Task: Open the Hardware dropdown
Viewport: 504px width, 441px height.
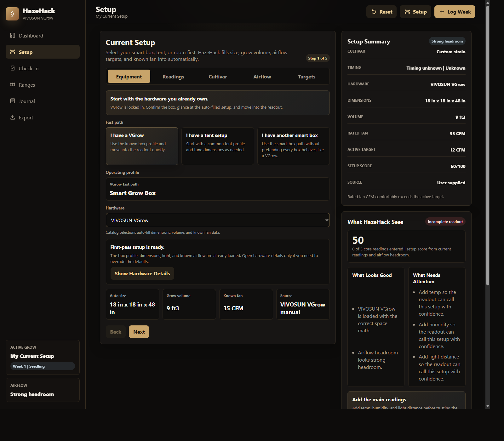Action: [x=218, y=220]
